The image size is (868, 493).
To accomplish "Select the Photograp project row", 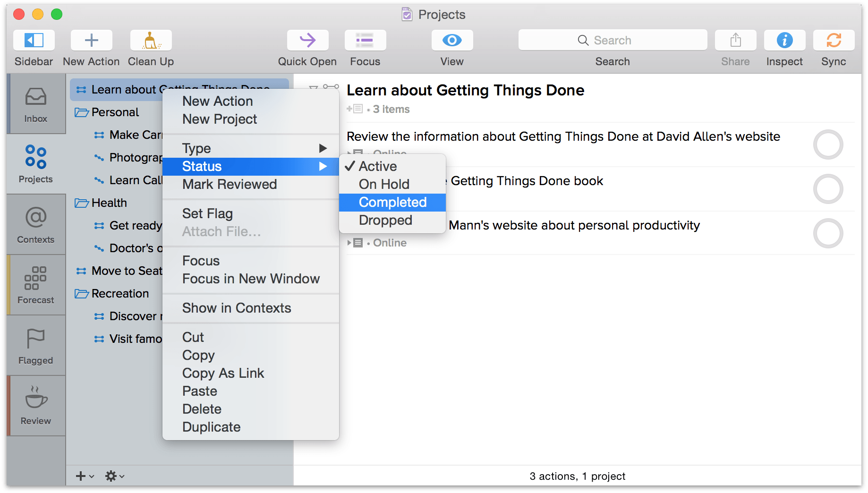I will tap(128, 157).
